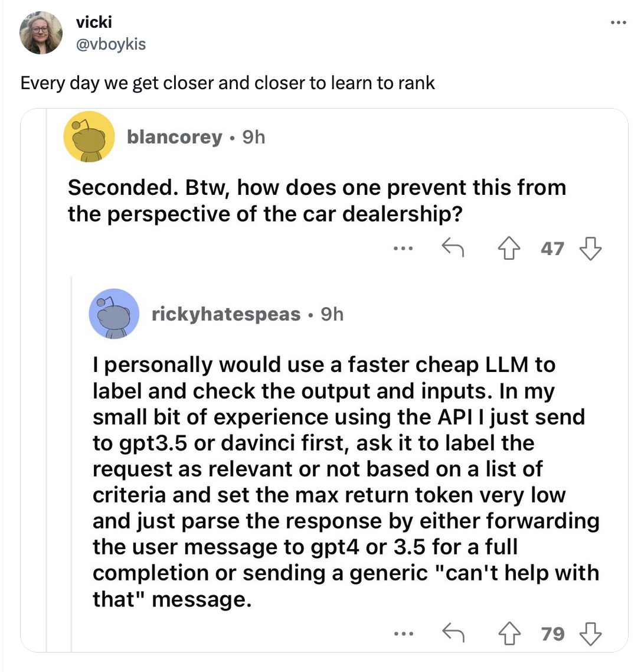Open the @vboykis profile handle link
This screenshot has height=672, width=641.
pos(111,44)
